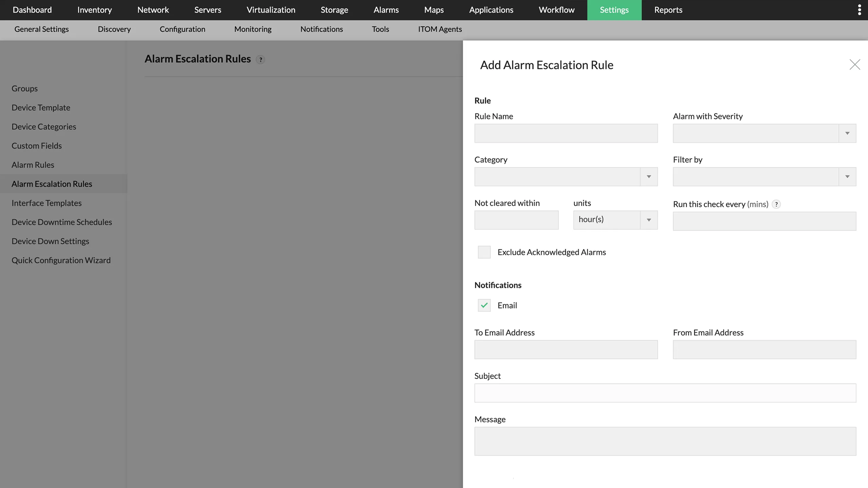Switch to the Reports tab
The height and width of the screenshot is (488, 868).
(668, 10)
